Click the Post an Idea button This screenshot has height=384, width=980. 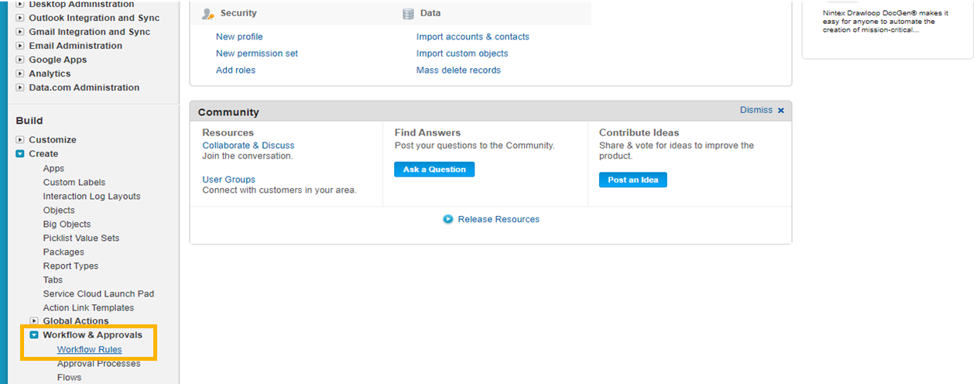click(x=632, y=180)
